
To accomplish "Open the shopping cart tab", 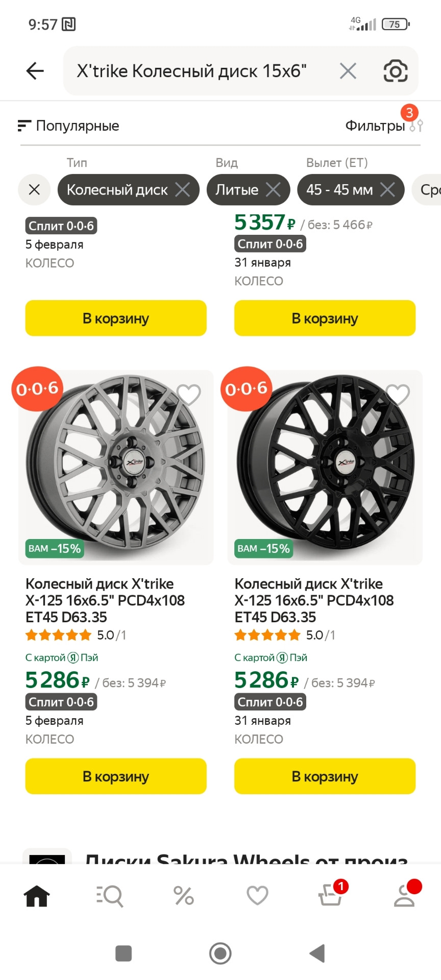I will point(330,896).
